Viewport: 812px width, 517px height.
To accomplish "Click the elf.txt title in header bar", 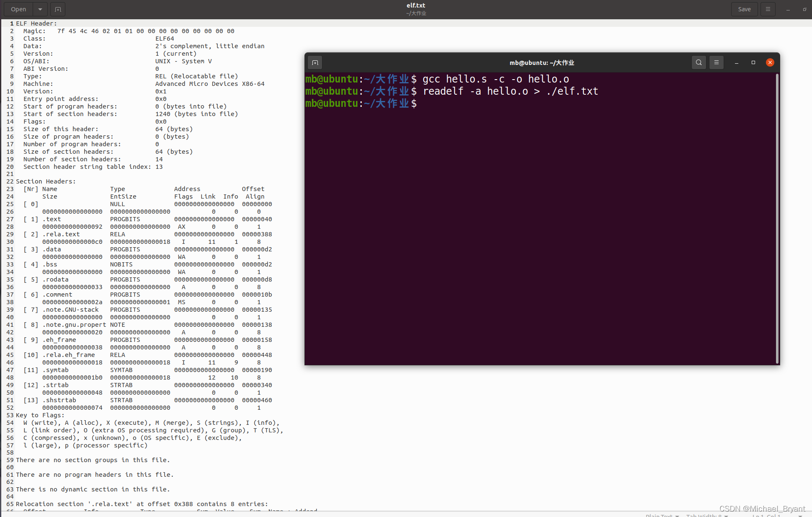I will pos(415,5).
